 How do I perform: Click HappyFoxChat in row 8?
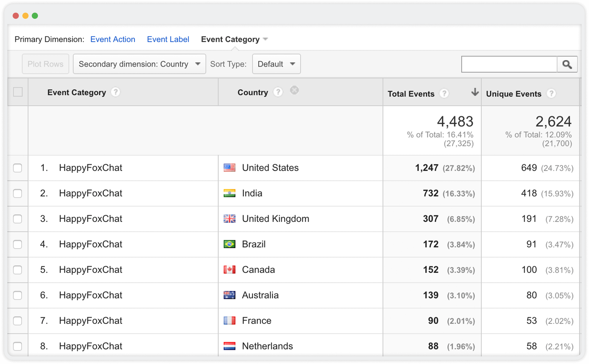pos(91,346)
